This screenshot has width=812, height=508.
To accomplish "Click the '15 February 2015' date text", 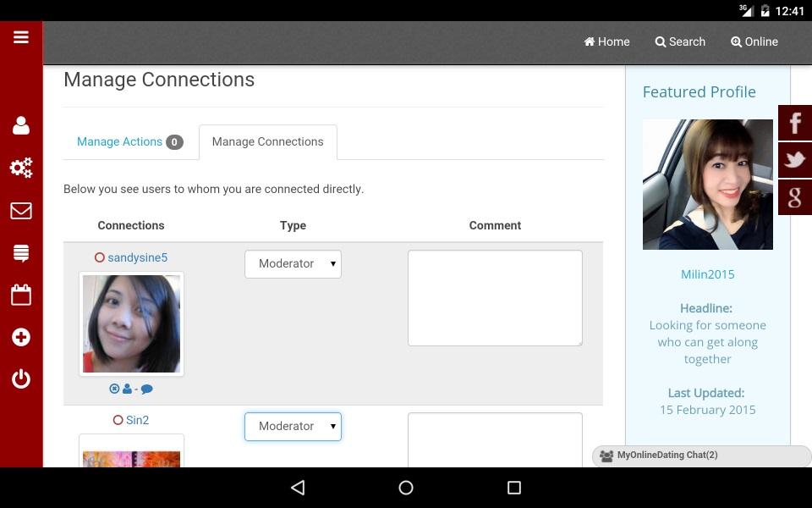I will [707, 410].
